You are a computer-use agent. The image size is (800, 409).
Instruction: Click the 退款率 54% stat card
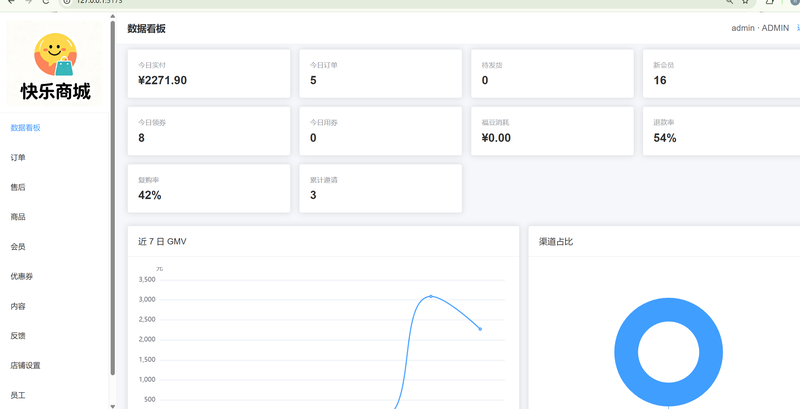point(721,131)
